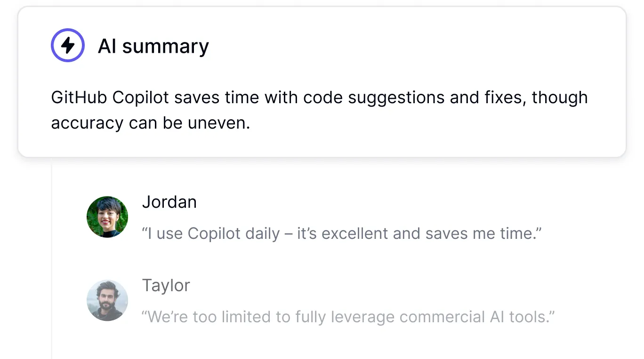Click Taylor's quote about being too limited
644x359 pixels.
348,317
